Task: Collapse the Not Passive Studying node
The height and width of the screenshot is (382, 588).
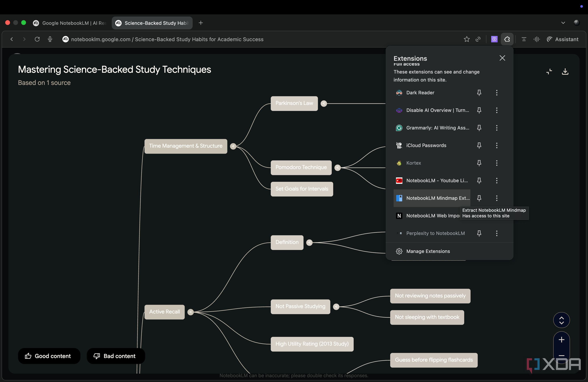Action: pos(336,307)
